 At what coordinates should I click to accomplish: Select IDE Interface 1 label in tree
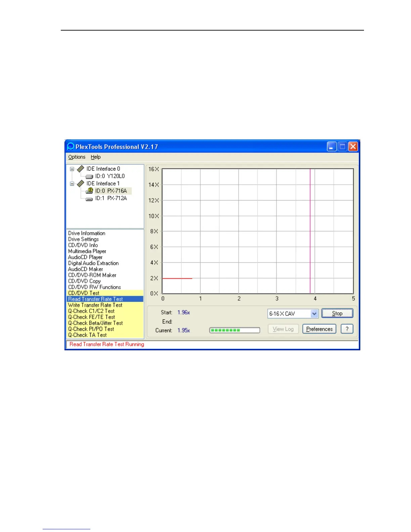[103, 184]
